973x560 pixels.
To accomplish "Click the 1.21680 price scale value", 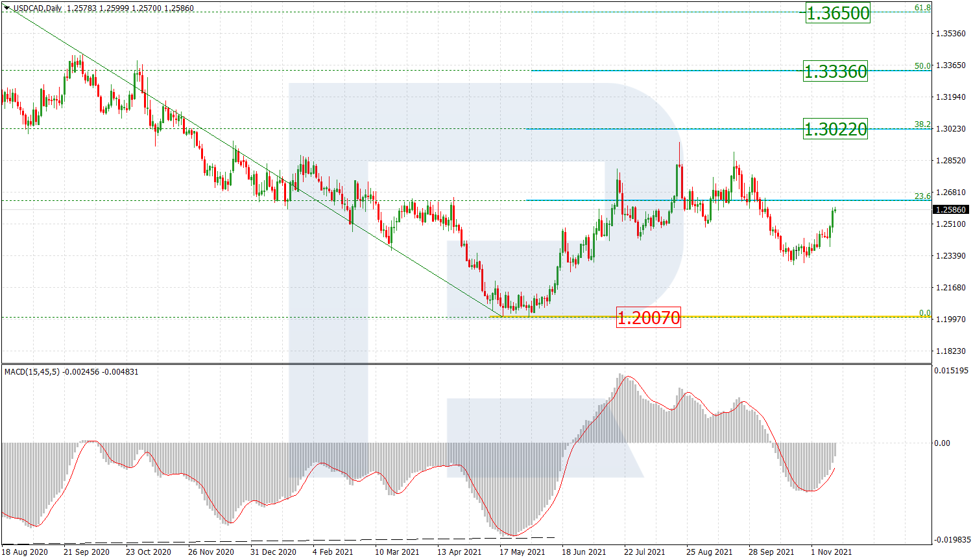I will [x=952, y=288].
